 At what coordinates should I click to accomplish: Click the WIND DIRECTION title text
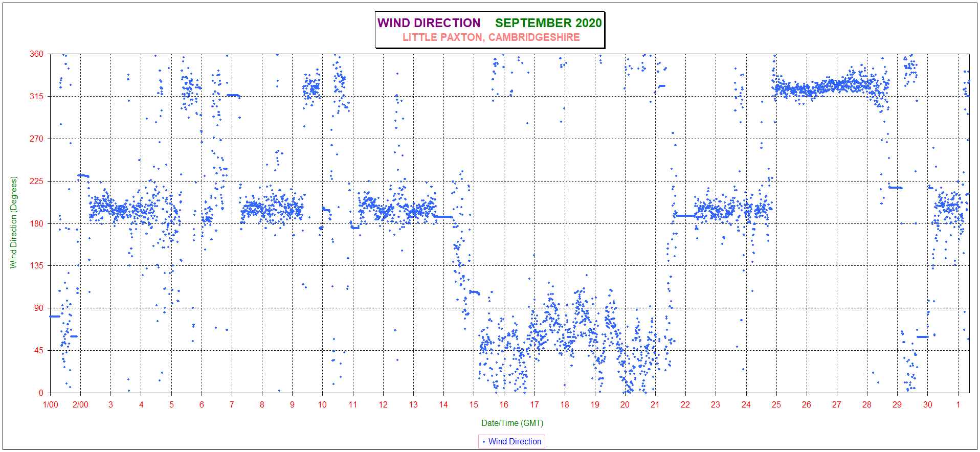(x=429, y=23)
